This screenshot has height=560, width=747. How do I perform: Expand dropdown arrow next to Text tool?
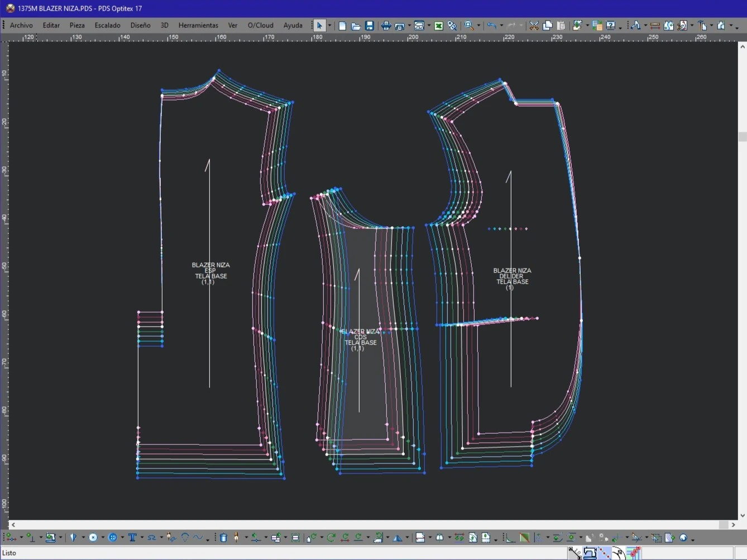point(142,538)
